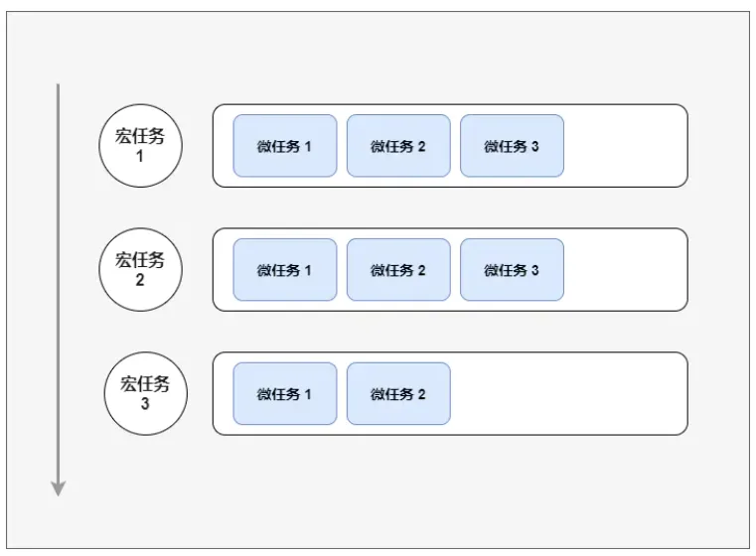756x556 pixels.
Task: Click 微任务 1 in the third row
Action: (285, 393)
